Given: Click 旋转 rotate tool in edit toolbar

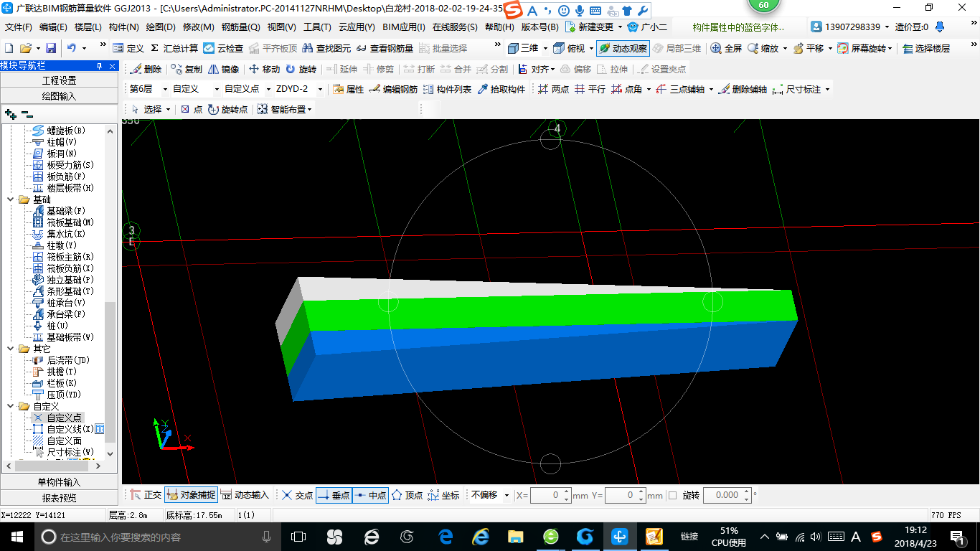Looking at the screenshot, I should point(301,69).
